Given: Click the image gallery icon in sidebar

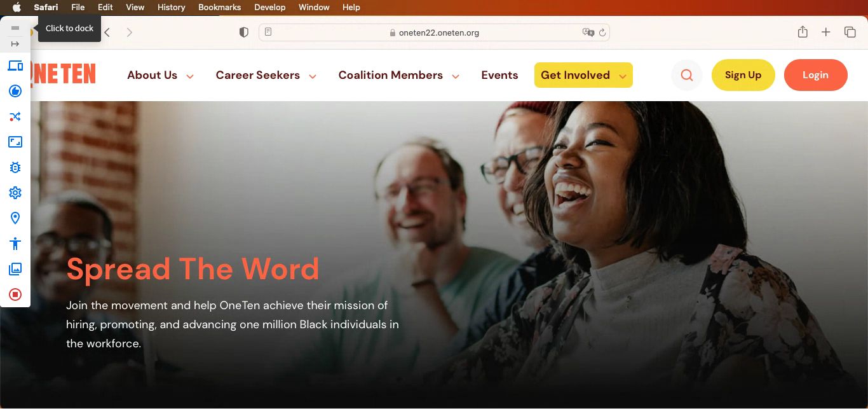Looking at the screenshot, I should pos(15,269).
